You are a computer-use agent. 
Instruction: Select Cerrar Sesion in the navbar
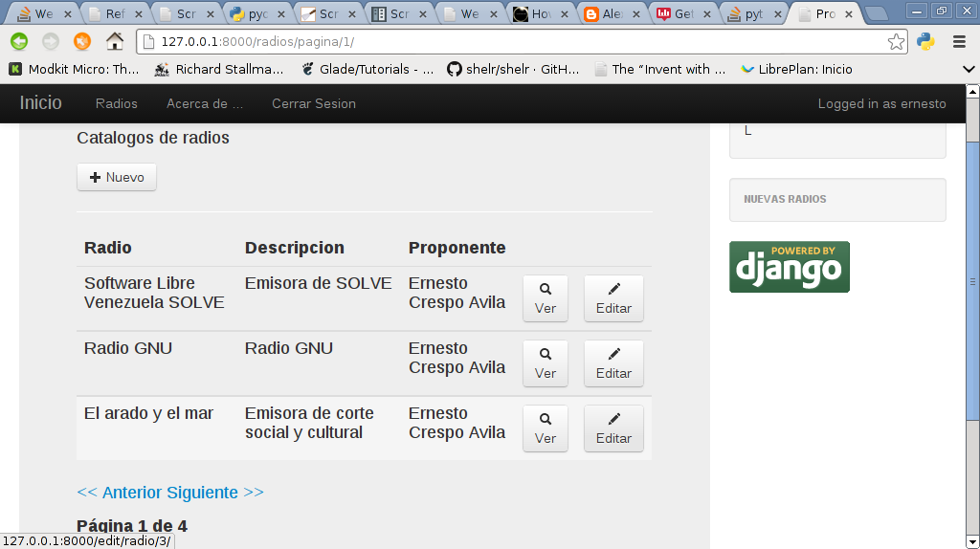pyautogui.click(x=313, y=103)
